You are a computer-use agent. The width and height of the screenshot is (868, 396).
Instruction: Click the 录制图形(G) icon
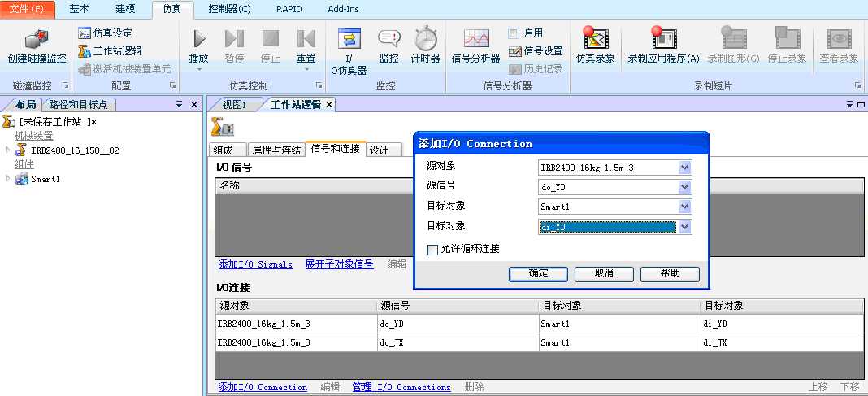tap(733, 39)
